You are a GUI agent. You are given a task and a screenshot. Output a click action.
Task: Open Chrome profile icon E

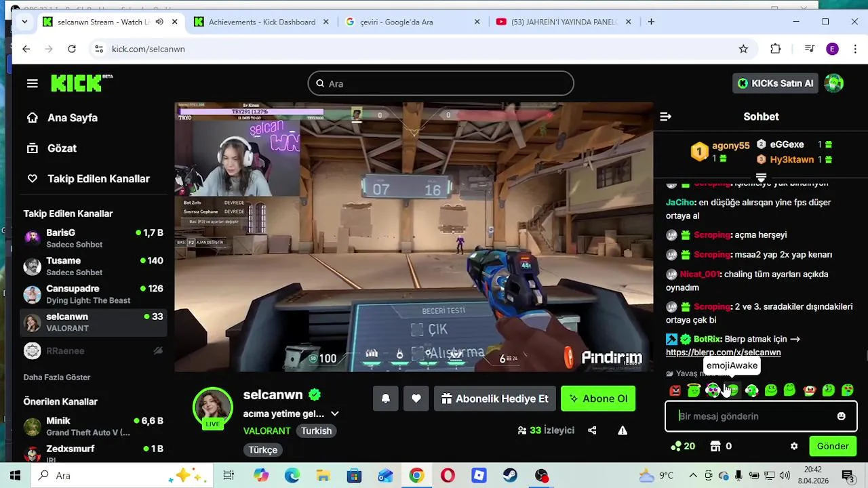pyautogui.click(x=833, y=49)
